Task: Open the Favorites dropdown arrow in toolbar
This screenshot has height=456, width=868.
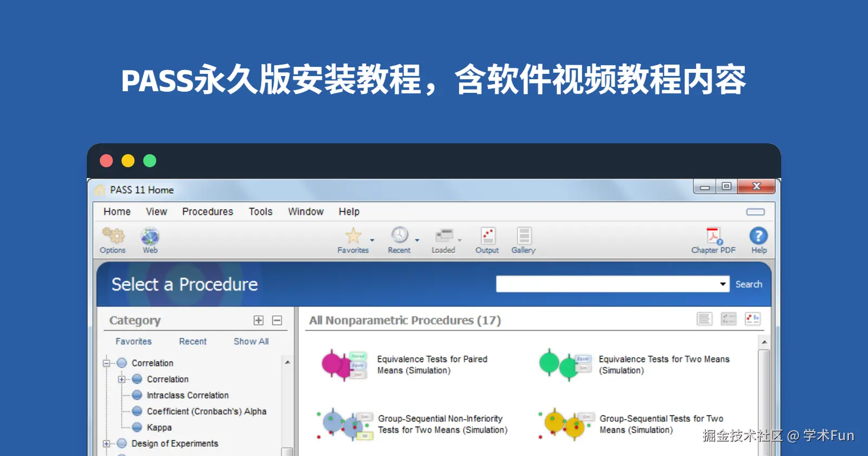Action: point(372,240)
